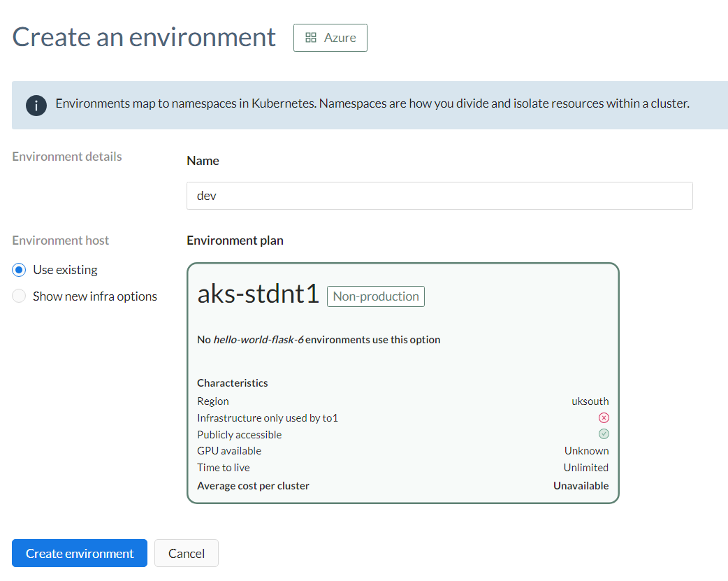Click the 'Create an environment' page heading
Viewport: 728px width, 581px height.
(x=143, y=36)
